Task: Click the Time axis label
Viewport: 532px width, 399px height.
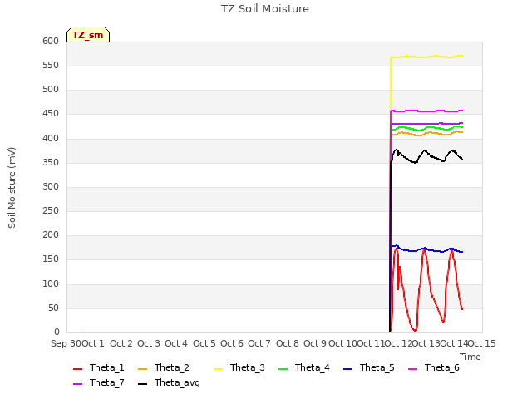Action: [470, 357]
